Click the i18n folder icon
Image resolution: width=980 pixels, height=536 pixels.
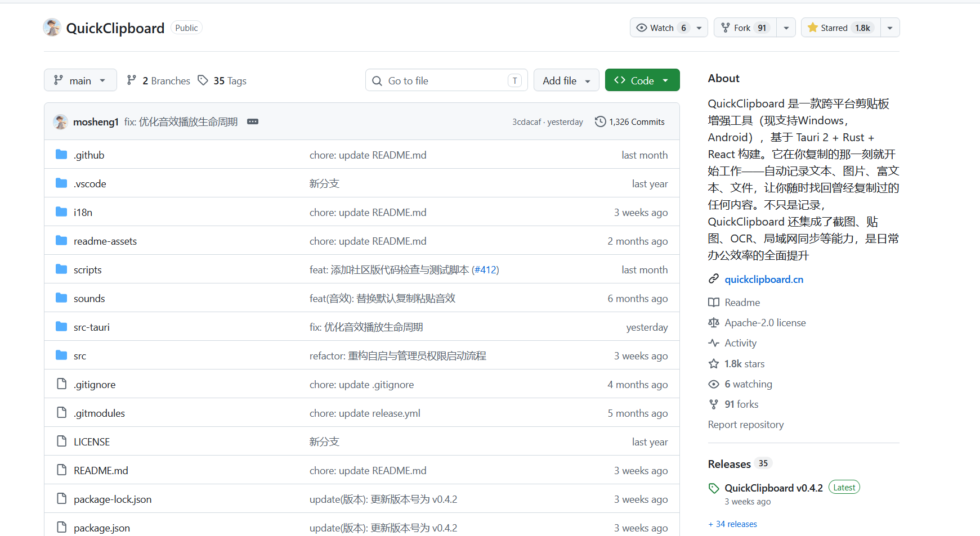click(x=61, y=212)
